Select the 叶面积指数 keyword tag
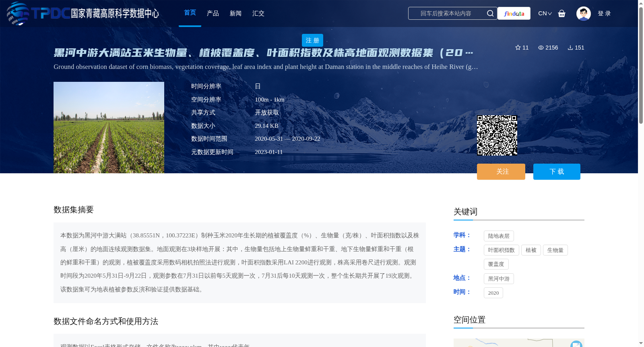Image resolution: width=644 pixels, height=347 pixels. pyautogui.click(x=502, y=250)
